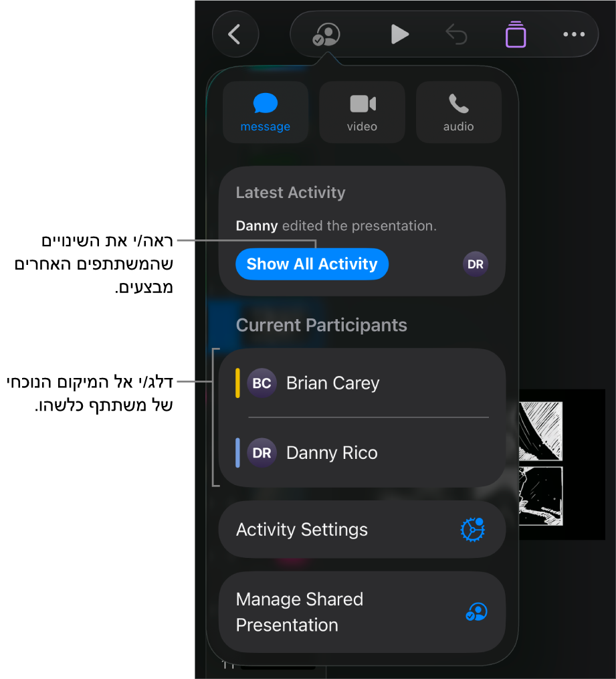The width and height of the screenshot is (616, 679).
Task: Select the lower sketch thumbnail on slide
Action: click(x=540, y=496)
